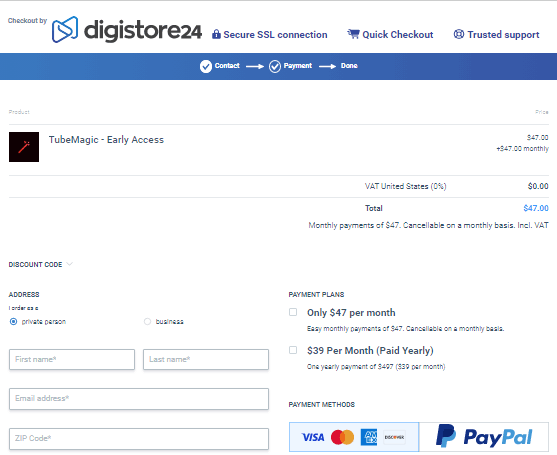
Task: Select the Mastercard logo
Action: tap(342, 437)
